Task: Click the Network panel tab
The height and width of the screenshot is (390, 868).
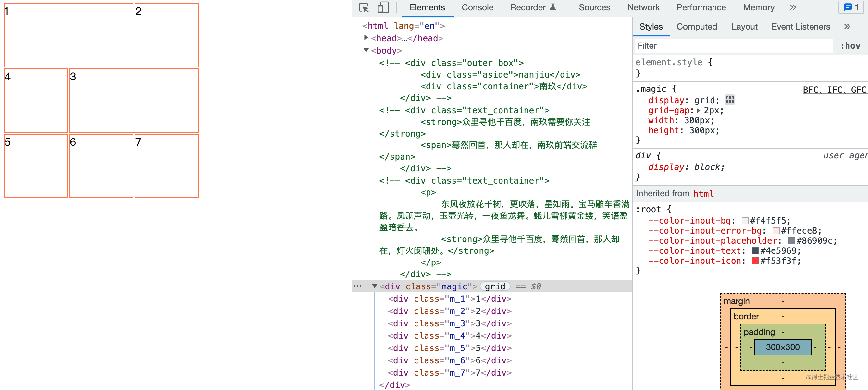Action: click(x=643, y=8)
